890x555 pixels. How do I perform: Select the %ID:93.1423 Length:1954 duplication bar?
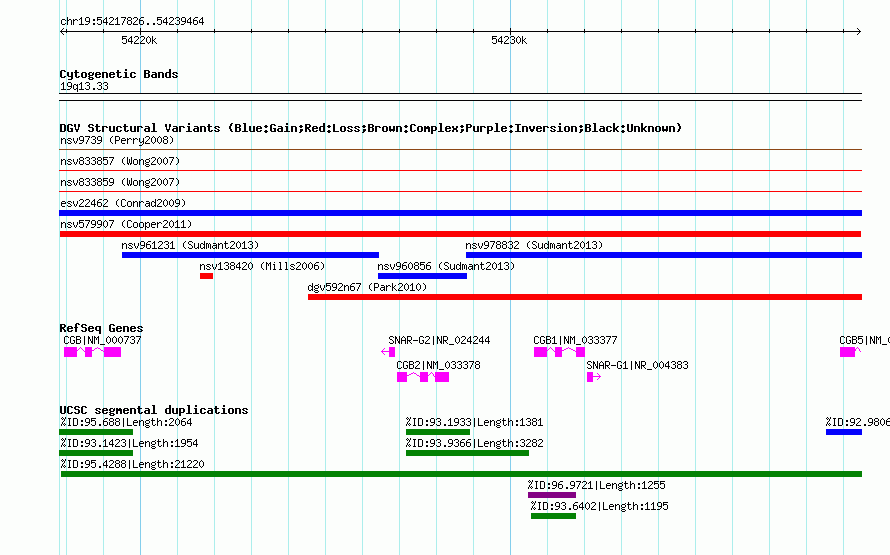[x=96, y=453]
